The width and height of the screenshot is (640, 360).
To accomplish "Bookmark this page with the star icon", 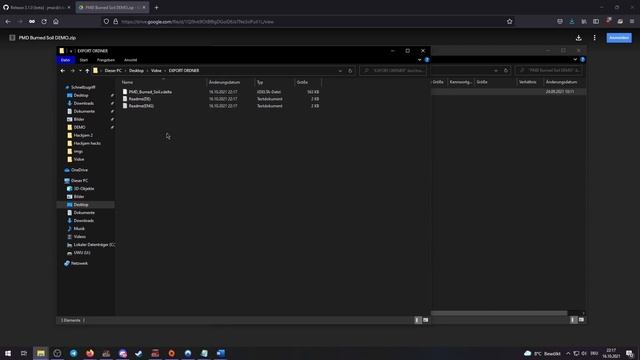I will click(x=509, y=22).
